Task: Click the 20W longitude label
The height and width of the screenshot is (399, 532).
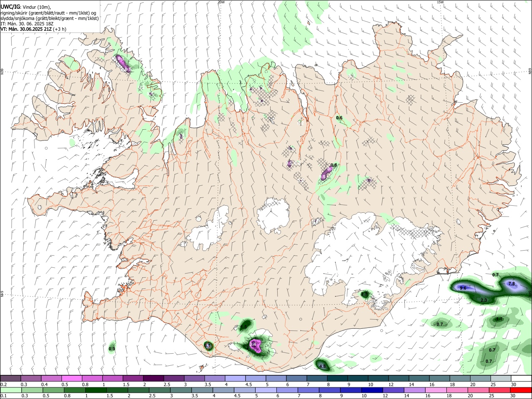Action: 221,2
